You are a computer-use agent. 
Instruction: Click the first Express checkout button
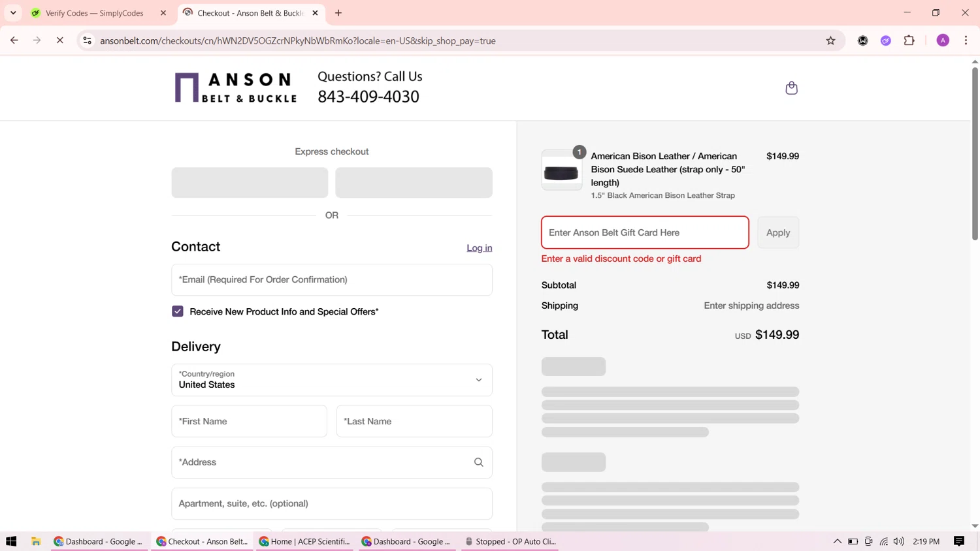pos(250,183)
